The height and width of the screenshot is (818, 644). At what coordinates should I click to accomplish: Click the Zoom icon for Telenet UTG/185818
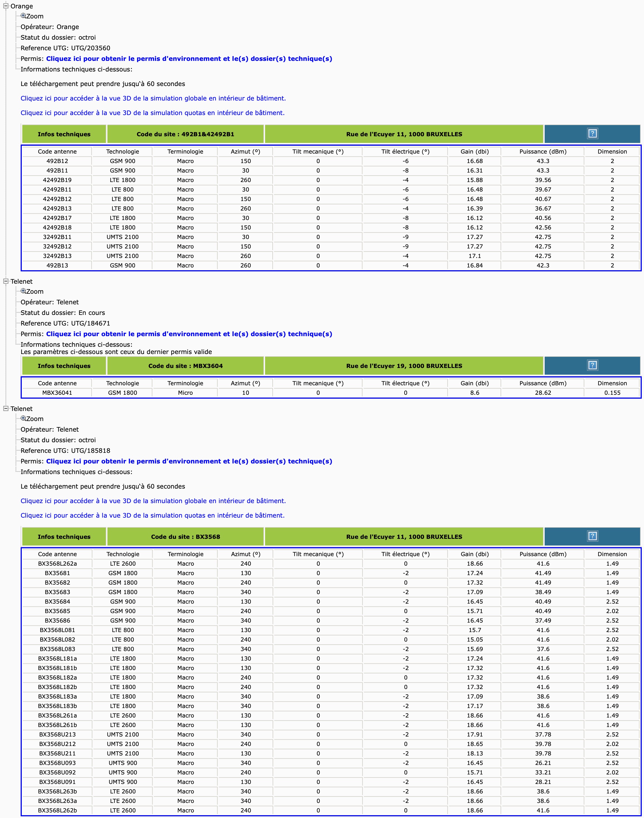23,418
